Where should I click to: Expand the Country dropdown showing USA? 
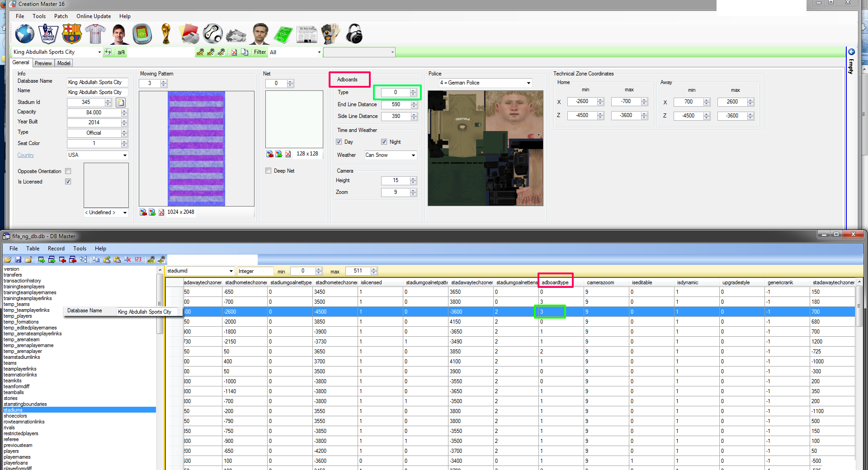coord(125,155)
